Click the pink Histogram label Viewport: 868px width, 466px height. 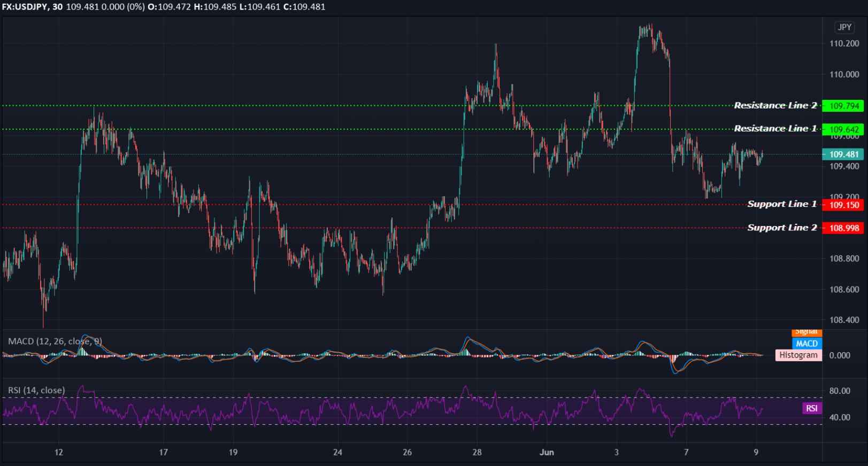pyautogui.click(x=798, y=355)
